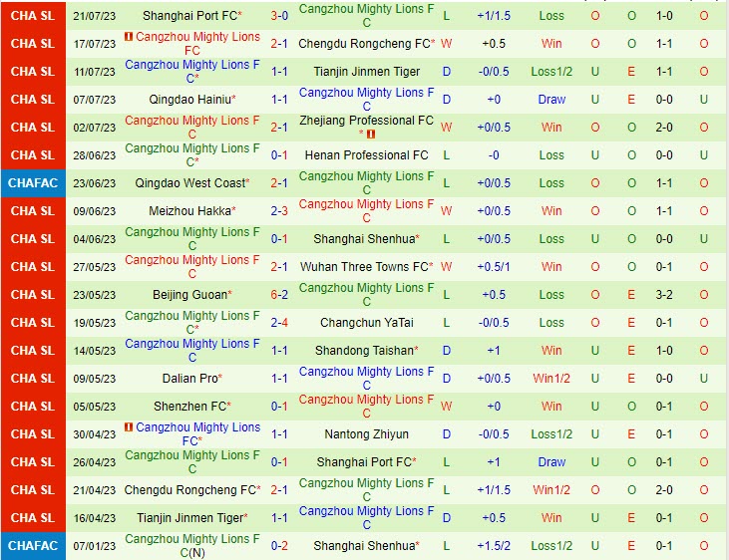Open Qingdao Hainiu team link
This screenshot has height=560, width=729.
click(x=190, y=100)
